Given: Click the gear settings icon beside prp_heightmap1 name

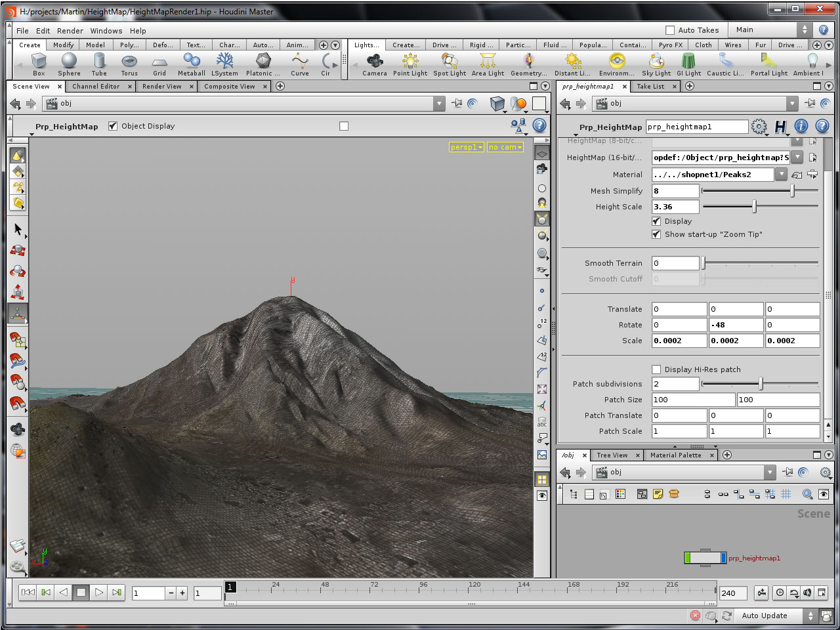Looking at the screenshot, I should tap(759, 127).
